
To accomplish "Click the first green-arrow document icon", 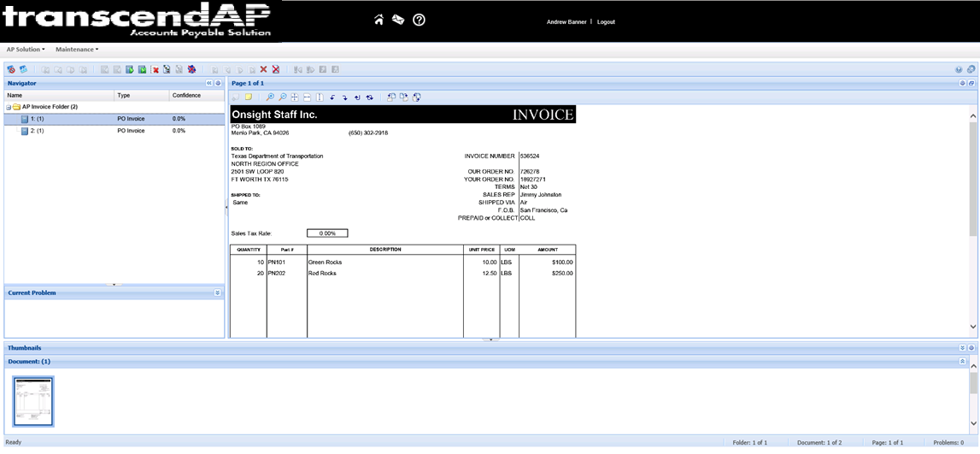I will 130,69.
